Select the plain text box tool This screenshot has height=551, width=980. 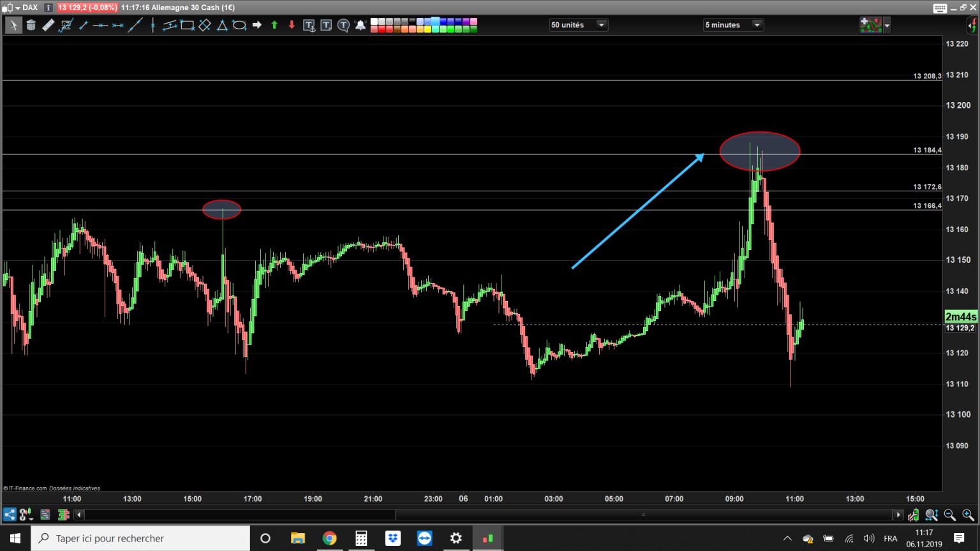[x=326, y=25]
